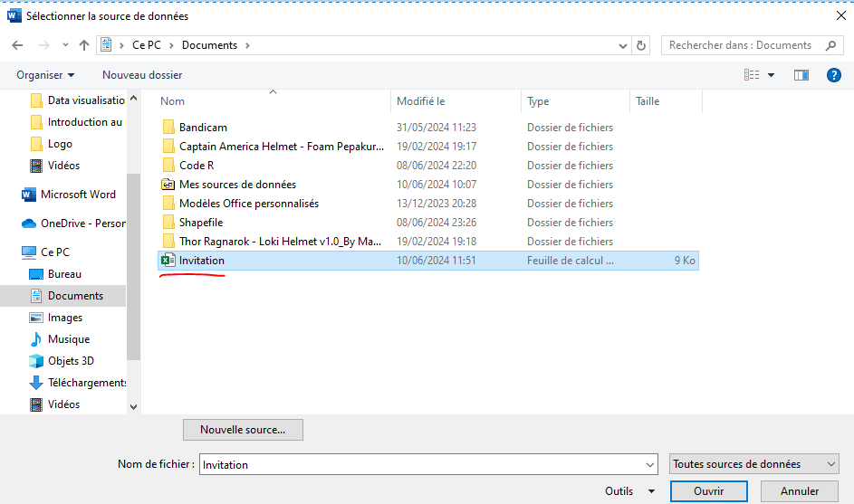Toggle the preview pane icon

point(801,75)
